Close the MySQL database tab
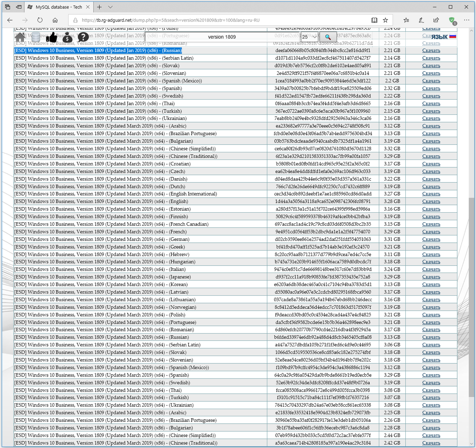The width and height of the screenshot is (476, 448). click(x=88, y=7)
